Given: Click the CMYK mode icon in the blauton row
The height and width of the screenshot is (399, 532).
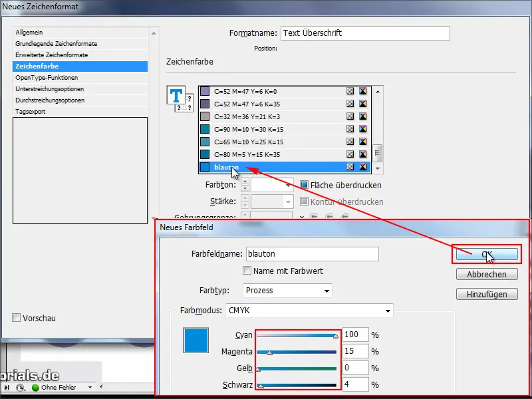Looking at the screenshot, I should [362, 167].
